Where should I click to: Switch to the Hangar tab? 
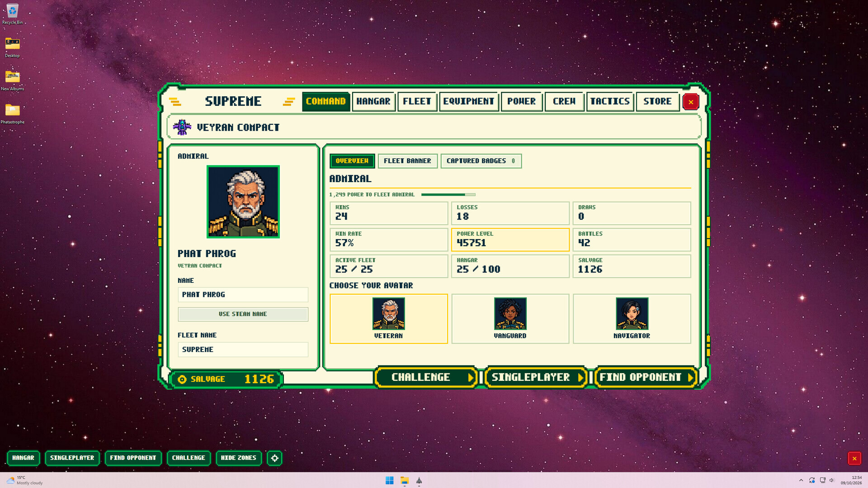click(x=373, y=101)
